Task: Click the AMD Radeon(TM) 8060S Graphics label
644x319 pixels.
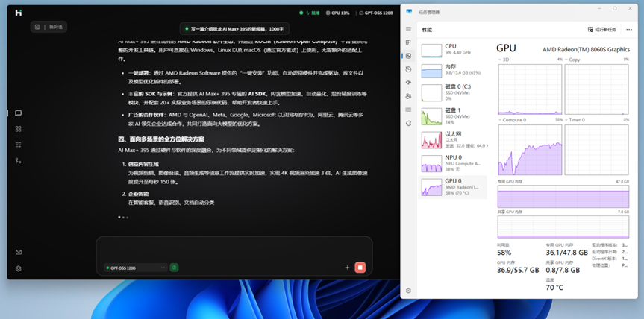Action: click(x=586, y=50)
